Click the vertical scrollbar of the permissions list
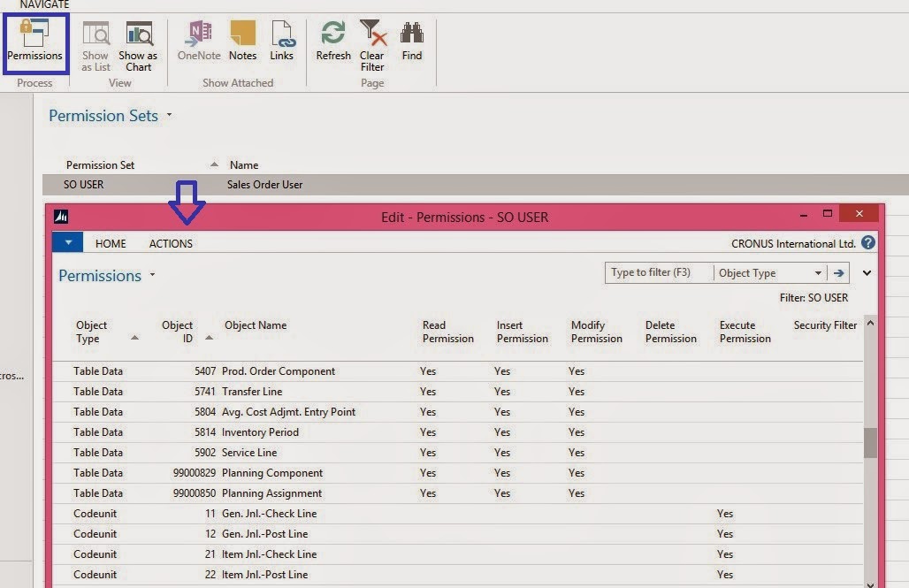This screenshot has width=909, height=588. 868,442
